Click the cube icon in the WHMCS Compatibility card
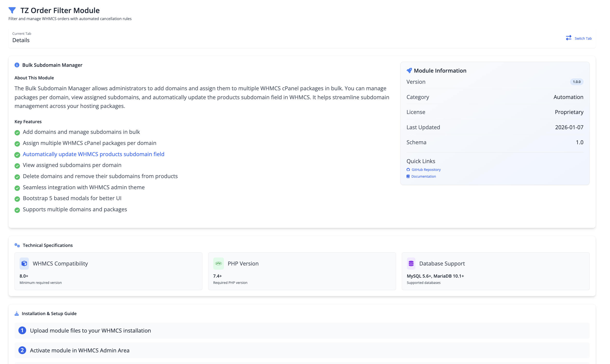Viewport: 610px width, 364px height. pos(24,263)
